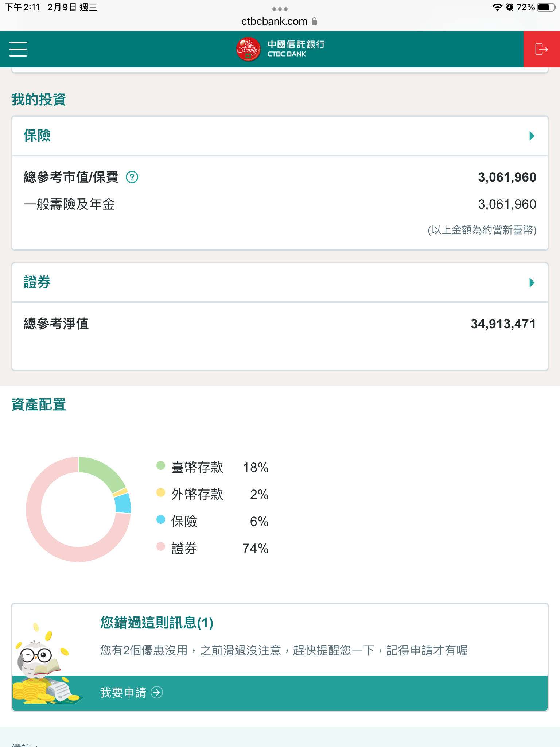Select the yellow 外幣存款 legend dot
The width and height of the screenshot is (560, 747).
coord(161,493)
